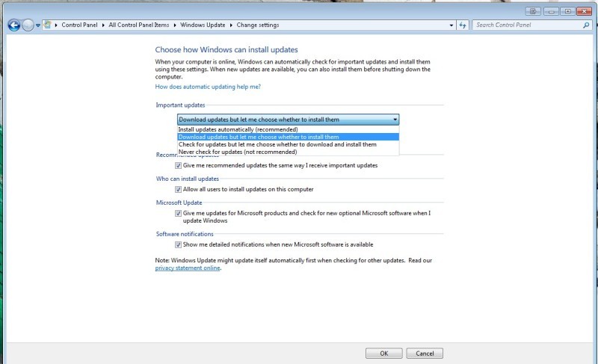The height and width of the screenshot is (364, 598).
Task: Go to All Control Panel Items breadcrumb
Action: (139, 25)
